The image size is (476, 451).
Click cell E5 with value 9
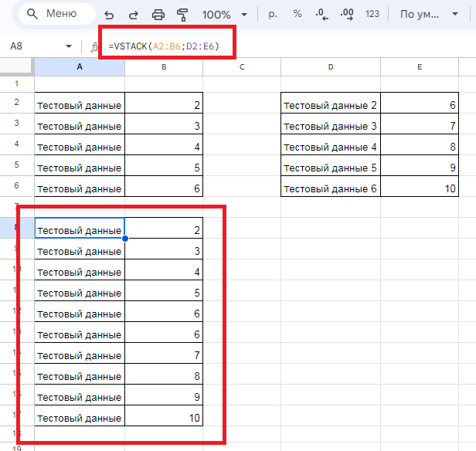click(x=420, y=165)
